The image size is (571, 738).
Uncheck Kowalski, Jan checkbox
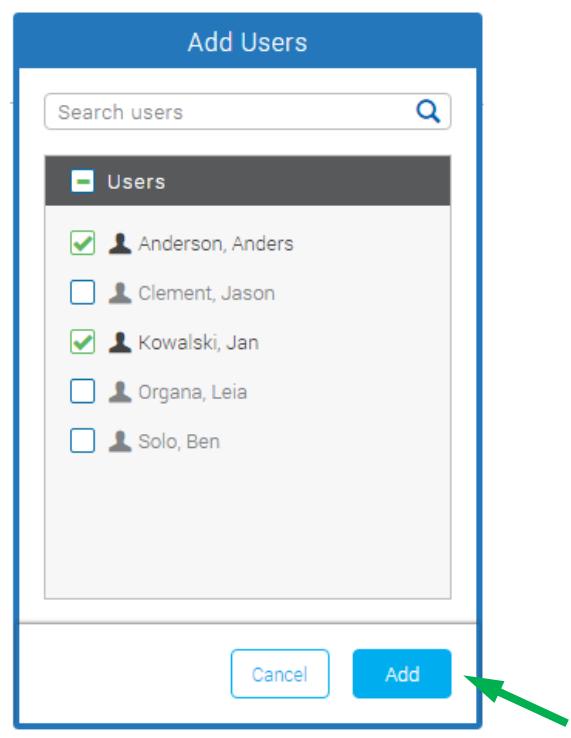pyautogui.click(x=82, y=342)
